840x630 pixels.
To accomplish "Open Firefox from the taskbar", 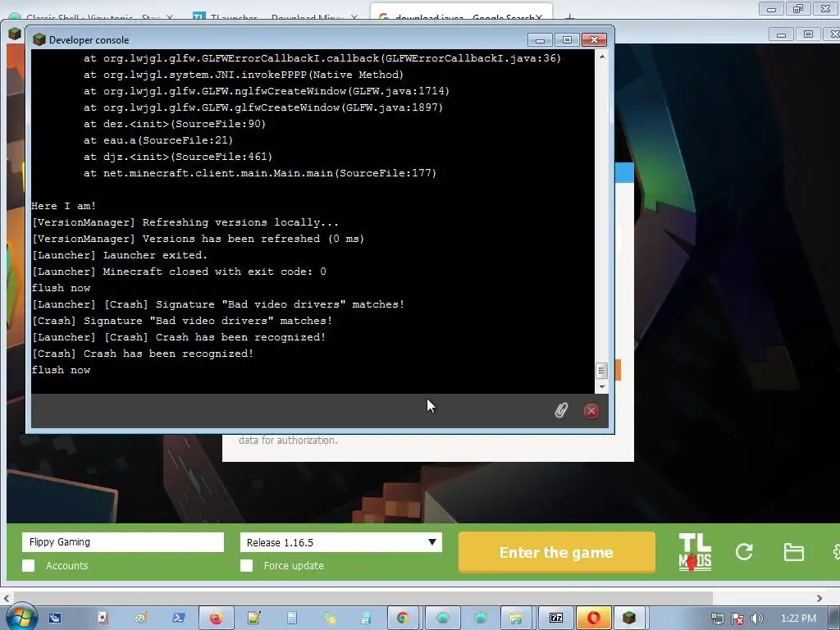I will click(216, 618).
